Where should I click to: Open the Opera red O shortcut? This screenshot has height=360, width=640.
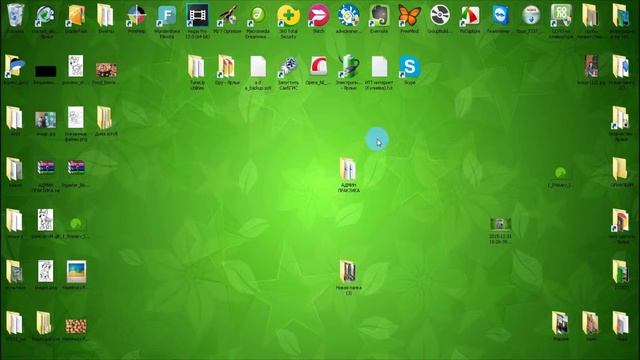tap(318, 67)
